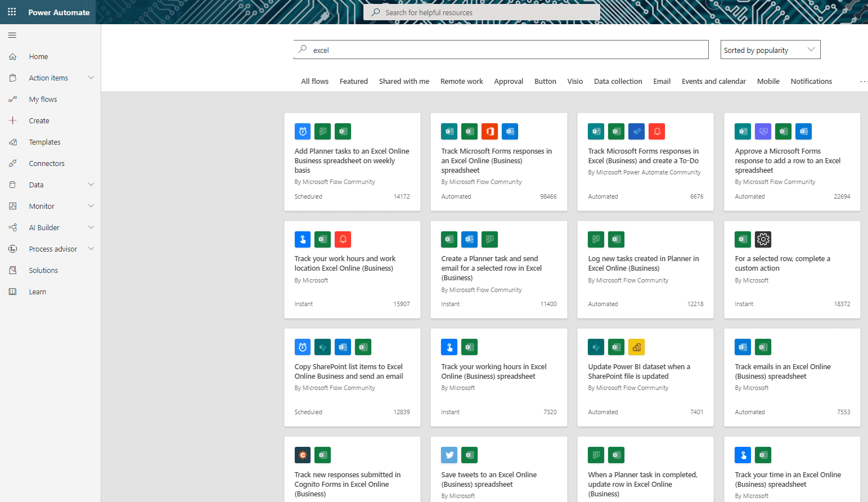Click the template search field containing excel
868x502 pixels.
tap(501, 50)
